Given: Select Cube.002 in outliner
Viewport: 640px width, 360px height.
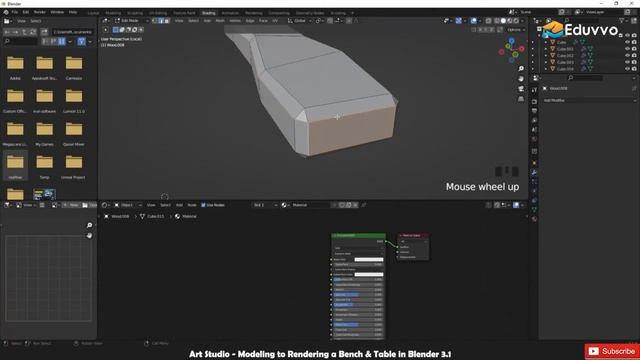Looking at the screenshot, I should pyautogui.click(x=565, y=56).
